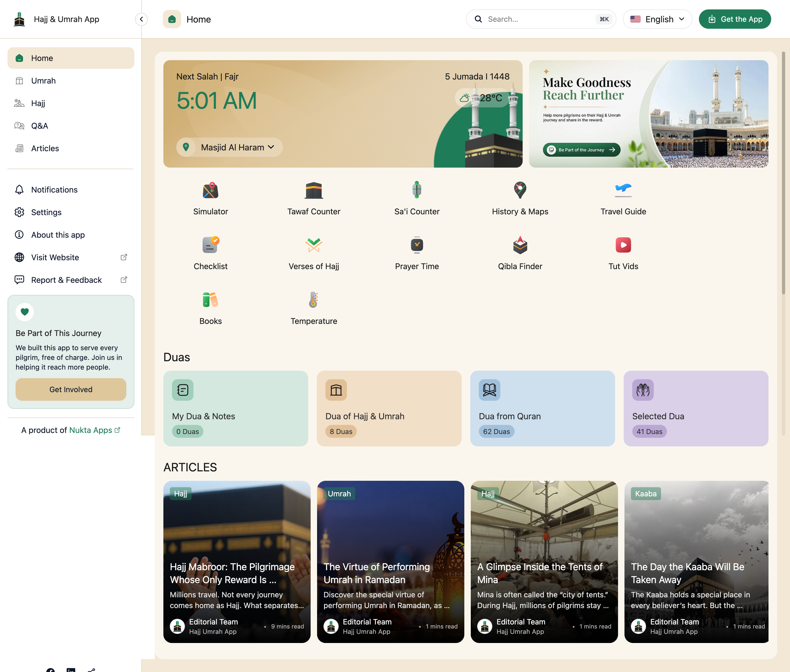Viewport: 790px width, 672px height.
Task: Open the Selected Dua card
Action: [x=696, y=408]
